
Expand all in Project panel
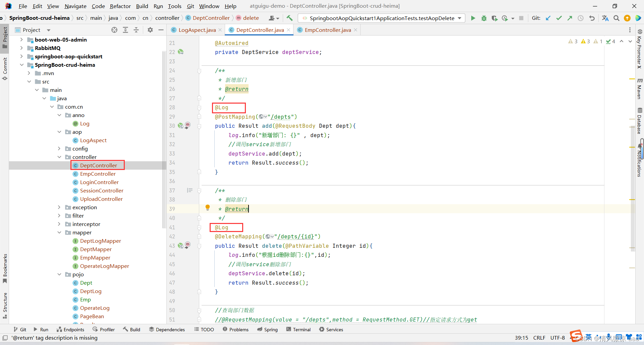125,30
